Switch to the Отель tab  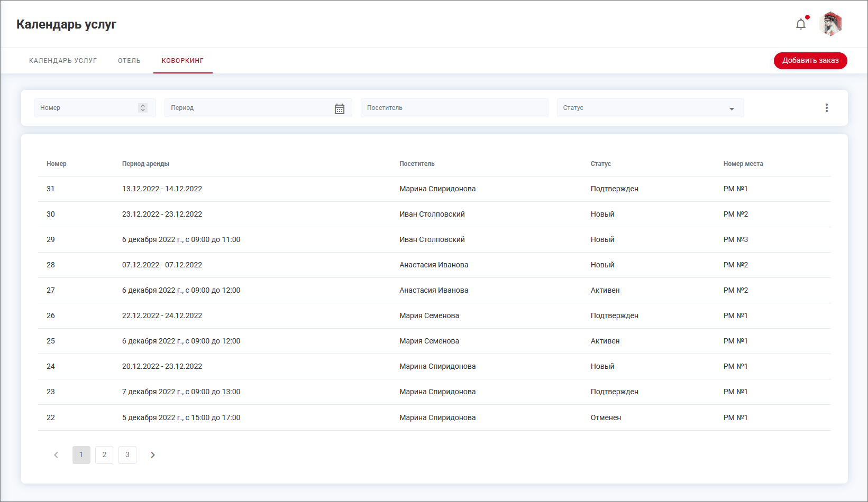(129, 61)
